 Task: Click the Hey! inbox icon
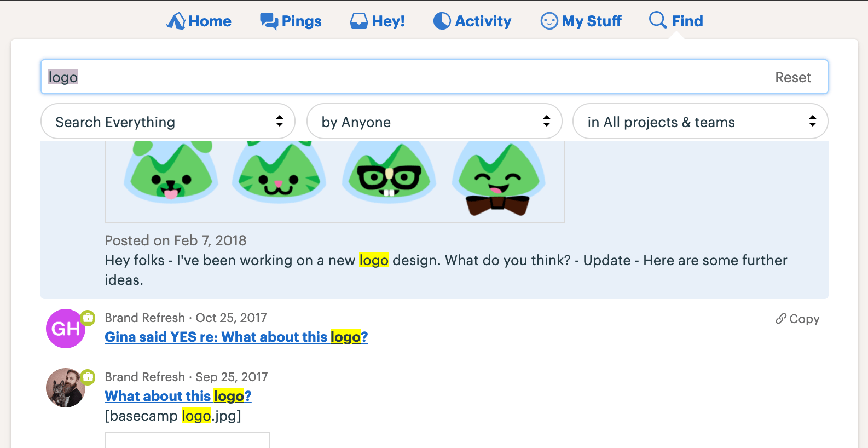point(359,21)
